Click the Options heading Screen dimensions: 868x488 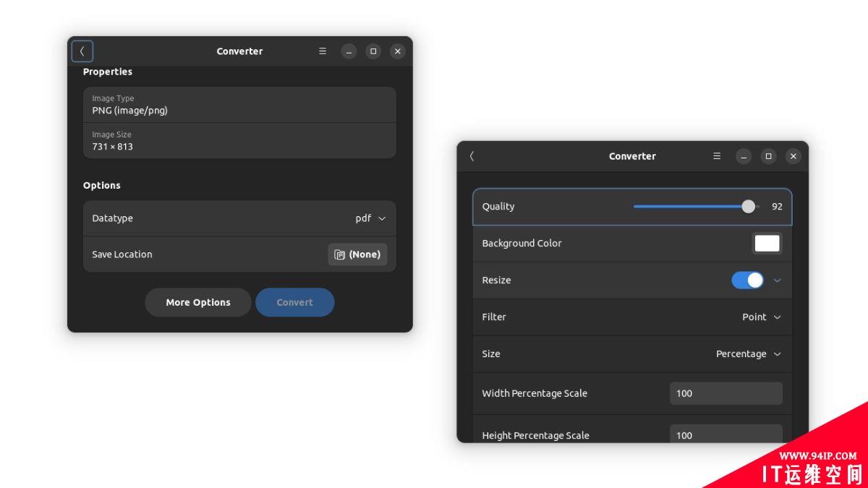(102, 186)
